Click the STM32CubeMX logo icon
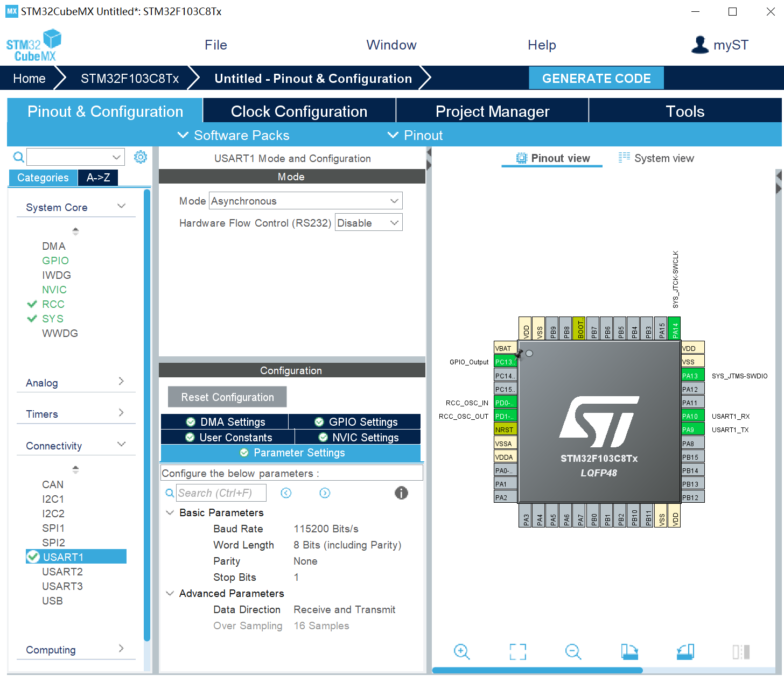 click(x=33, y=46)
